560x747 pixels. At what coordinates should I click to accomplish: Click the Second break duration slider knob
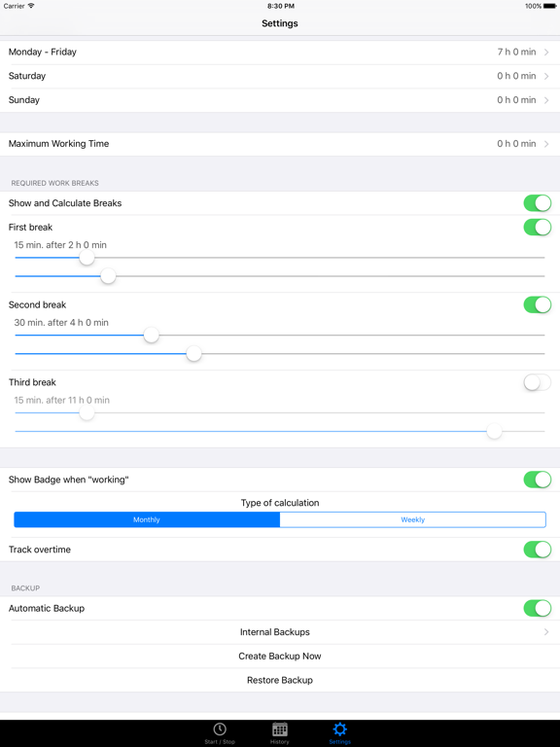pos(152,335)
